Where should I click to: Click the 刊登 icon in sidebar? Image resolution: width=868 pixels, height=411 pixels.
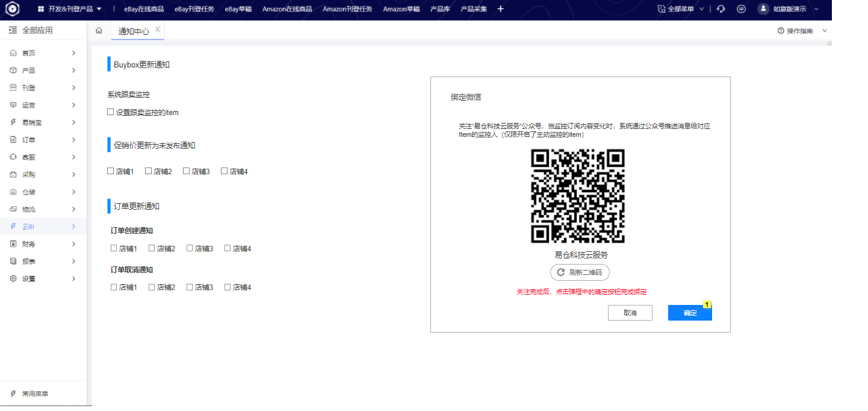[x=13, y=88]
